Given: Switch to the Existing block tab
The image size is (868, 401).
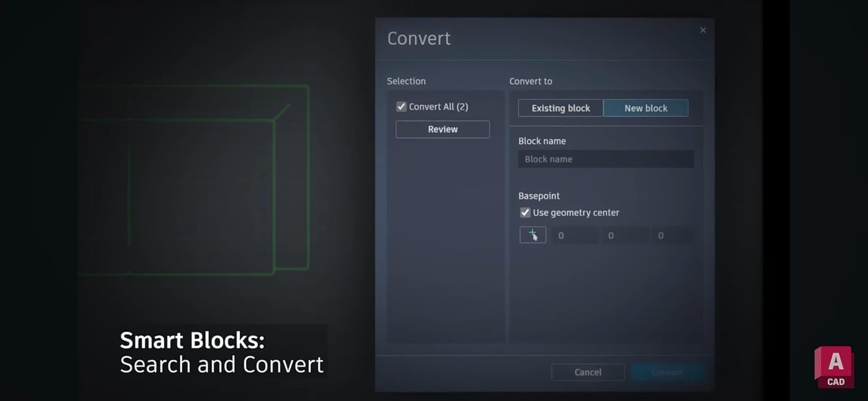Looking at the screenshot, I should coord(561,108).
